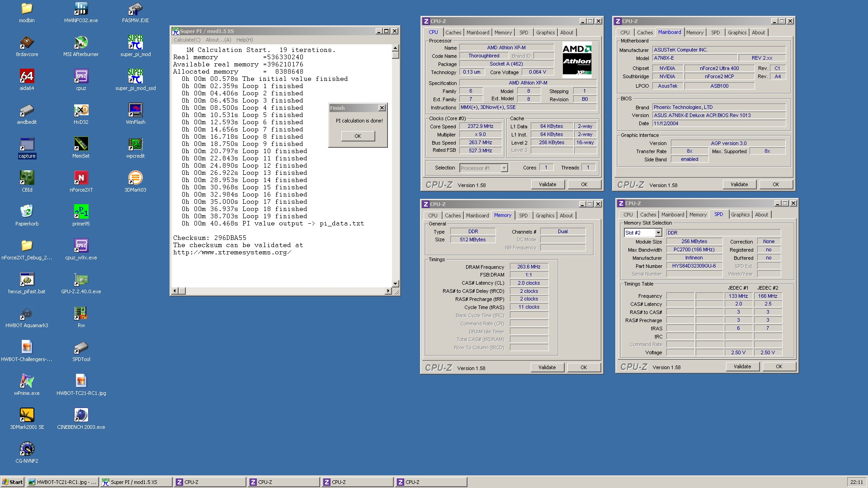The height and width of the screenshot is (488, 868).
Task: Launch HWiNFO32.exe desktop icon
Action: coord(81,12)
